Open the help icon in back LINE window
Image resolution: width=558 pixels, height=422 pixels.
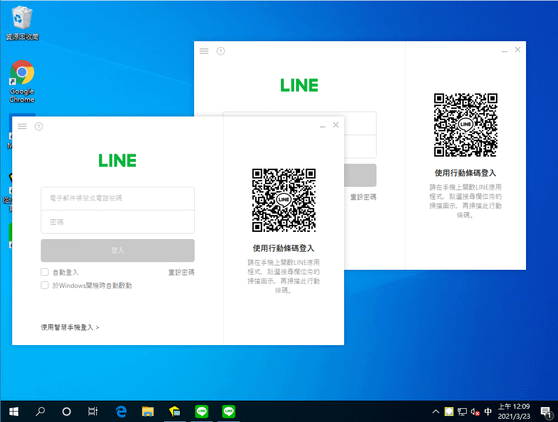tap(221, 51)
